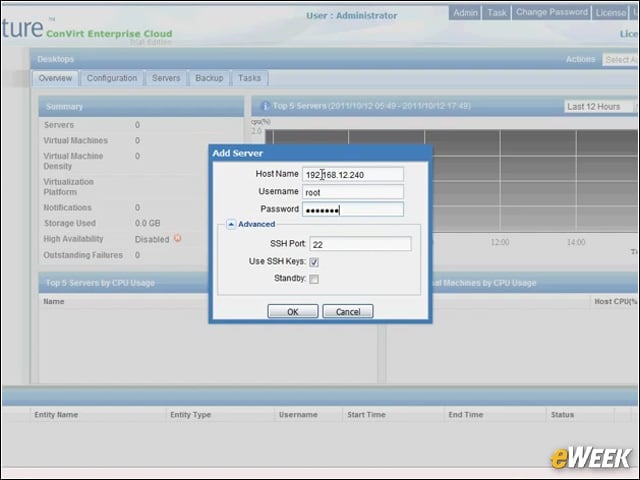Click the Top 5 Servers by CPU Usage header
Image resolution: width=640 pixels, height=480 pixels.
(100, 283)
